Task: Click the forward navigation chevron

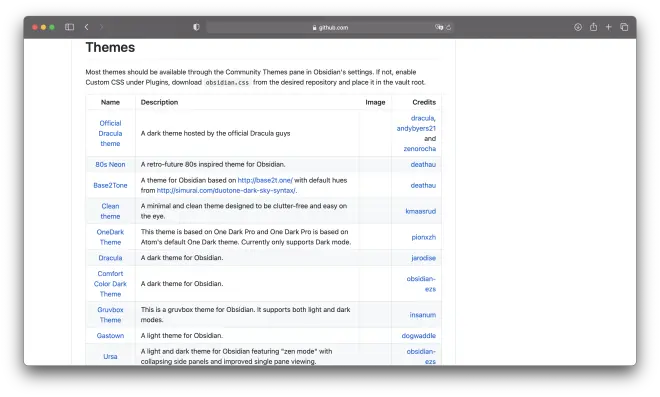Action: pos(101,27)
